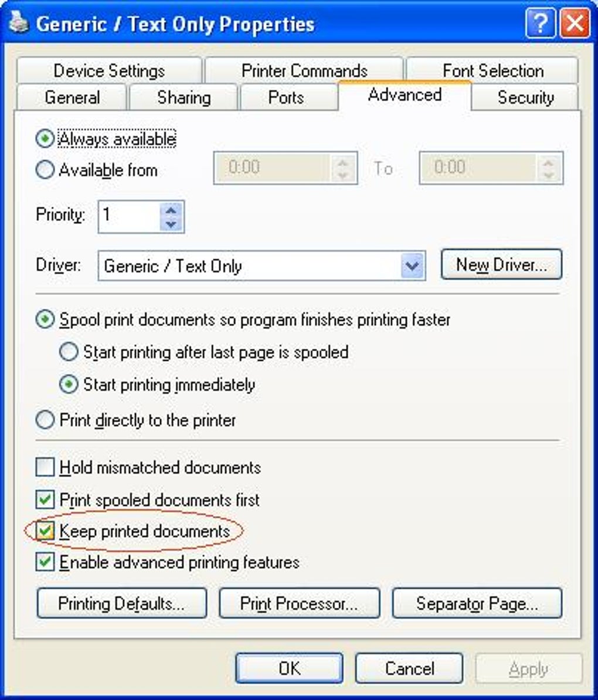Viewport: 598px width, 700px height.
Task: Decrease Priority with down spinner arrow
Action: click(x=171, y=224)
